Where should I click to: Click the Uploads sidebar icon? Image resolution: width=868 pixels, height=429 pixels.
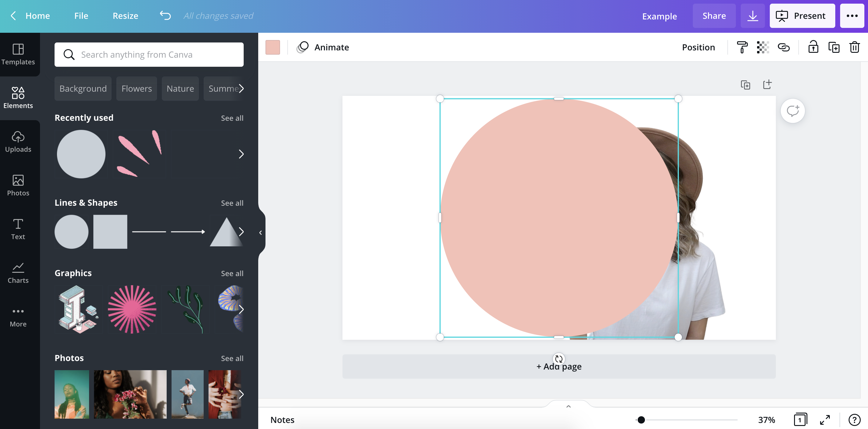[18, 141]
